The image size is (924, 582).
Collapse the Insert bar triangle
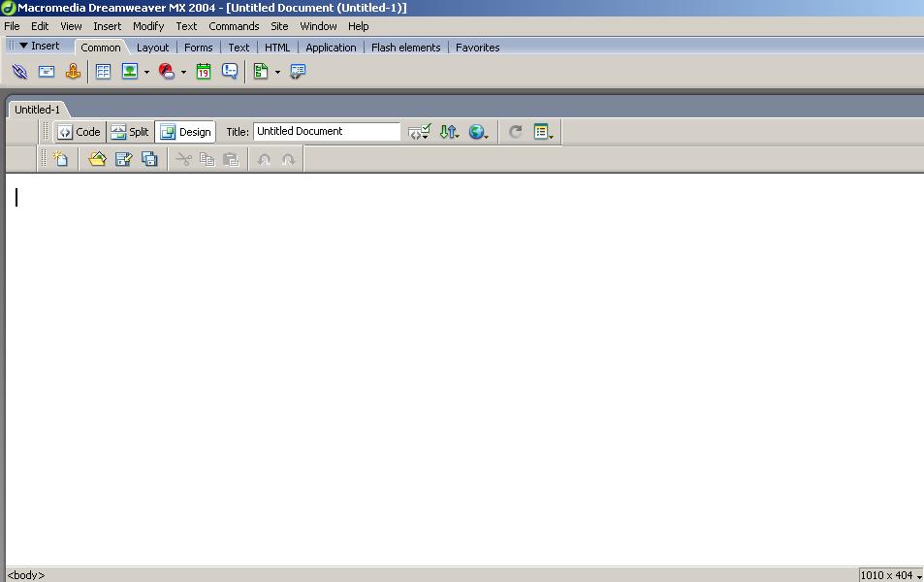click(23, 46)
